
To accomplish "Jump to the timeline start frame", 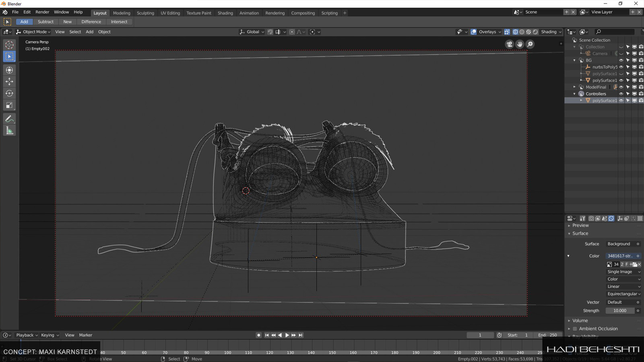I will pos(266,335).
